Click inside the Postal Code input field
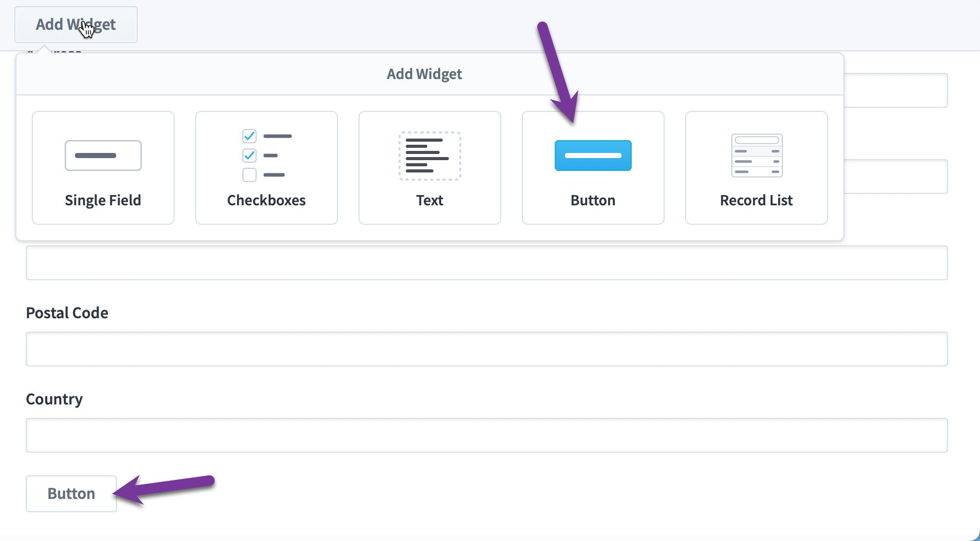Image resolution: width=980 pixels, height=541 pixels. point(487,349)
